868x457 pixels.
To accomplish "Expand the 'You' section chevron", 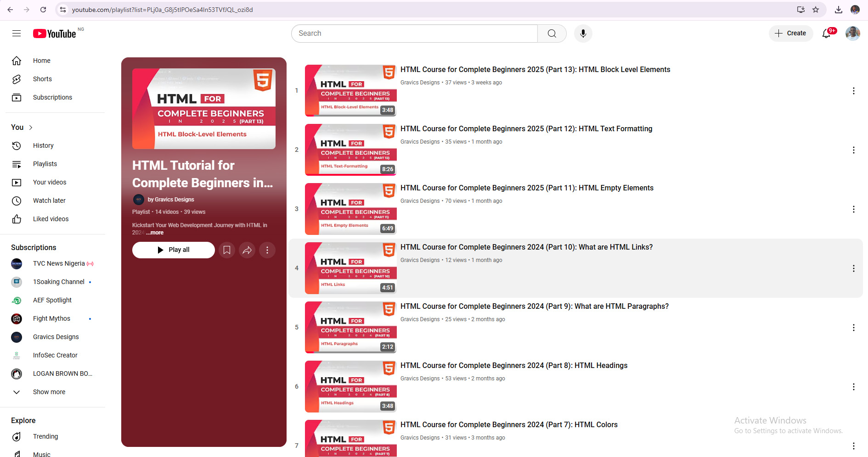I will [31, 128].
